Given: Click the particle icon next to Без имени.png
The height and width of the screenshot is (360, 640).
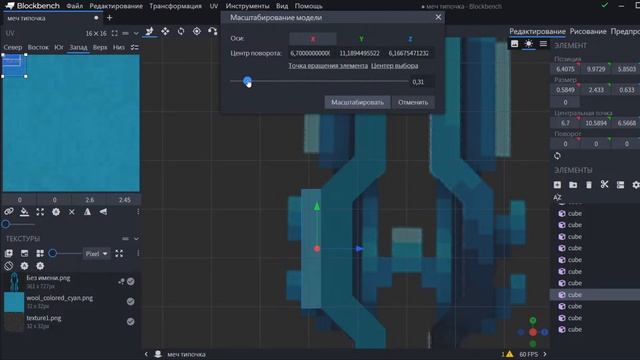Looking at the screenshot, I should pyautogui.click(x=121, y=282).
